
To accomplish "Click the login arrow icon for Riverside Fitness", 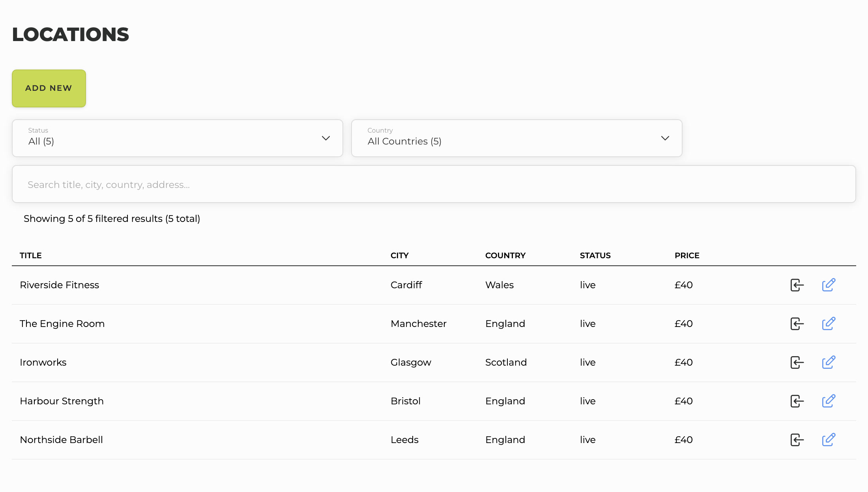I will click(797, 285).
